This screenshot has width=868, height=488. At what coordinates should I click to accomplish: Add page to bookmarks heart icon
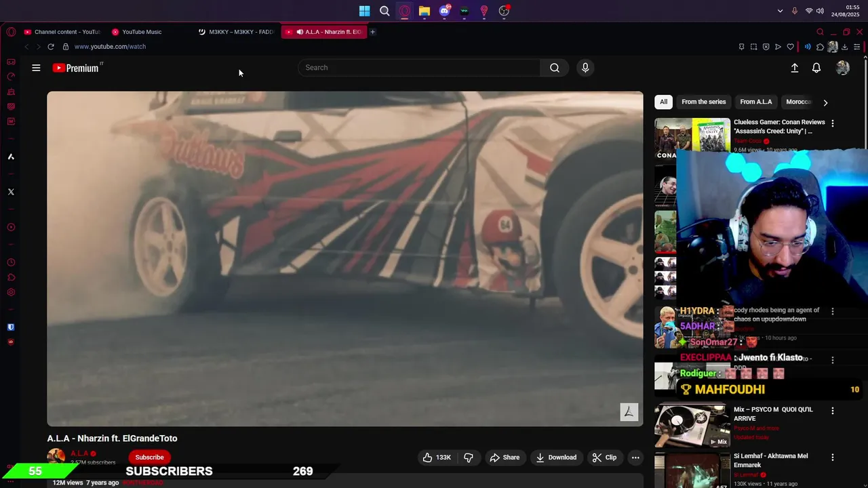(790, 47)
